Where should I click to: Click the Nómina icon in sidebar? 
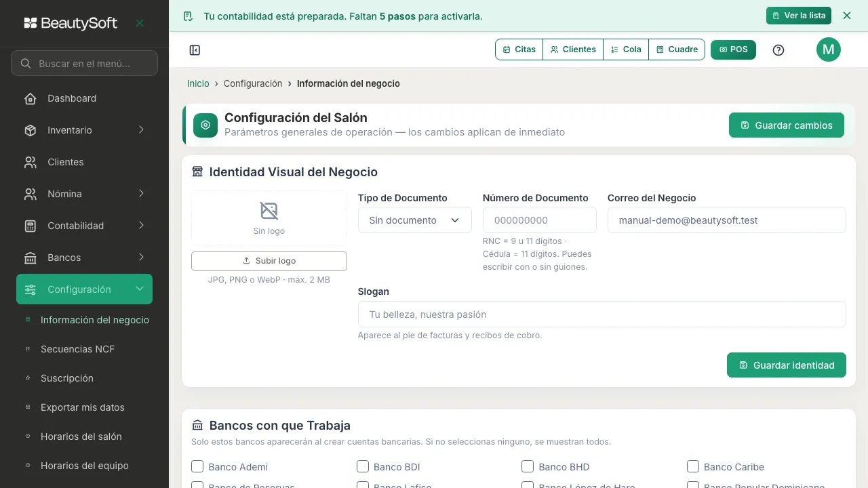[x=31, y=195]
